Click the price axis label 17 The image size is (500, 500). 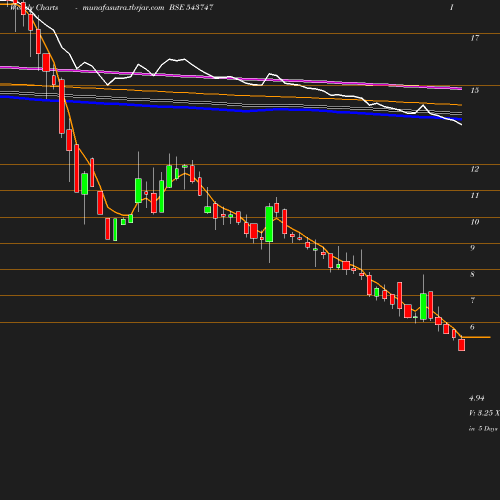[475, 38]
